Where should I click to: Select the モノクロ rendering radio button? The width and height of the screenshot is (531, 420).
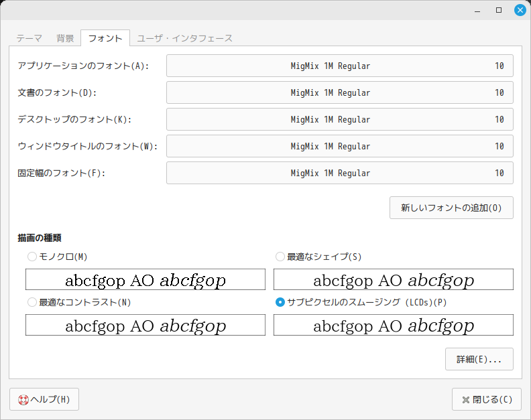(32, 257)
